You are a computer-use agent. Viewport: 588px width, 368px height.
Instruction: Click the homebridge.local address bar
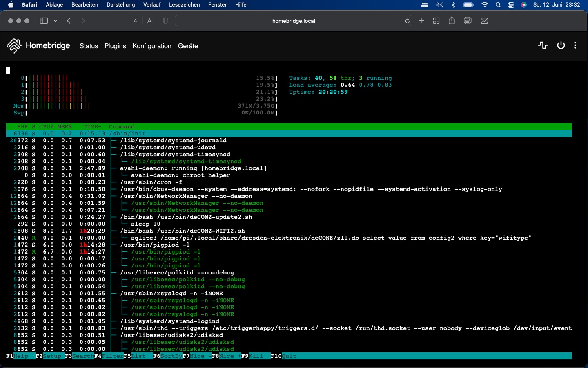[293, 21]
